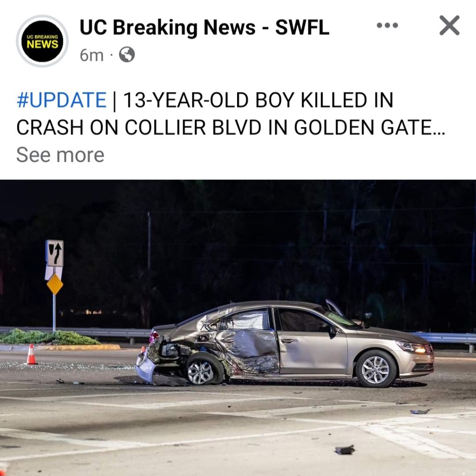Click the car's front alloy wheel
476x476 pixels.
(376, 369)
